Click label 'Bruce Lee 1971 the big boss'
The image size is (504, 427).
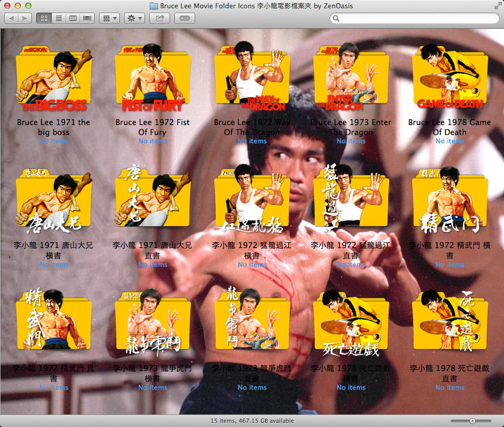pyautogui.click(x=54, y=127)
